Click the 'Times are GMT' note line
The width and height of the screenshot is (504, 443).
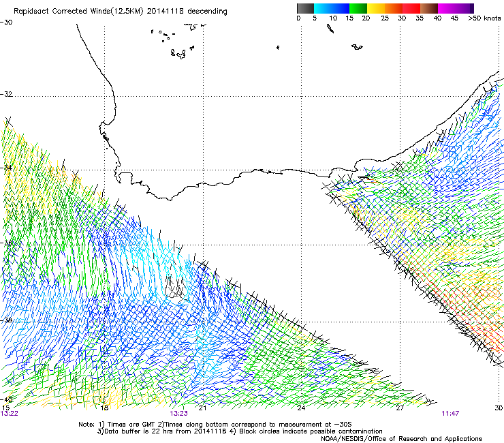[x=215, y=425]
